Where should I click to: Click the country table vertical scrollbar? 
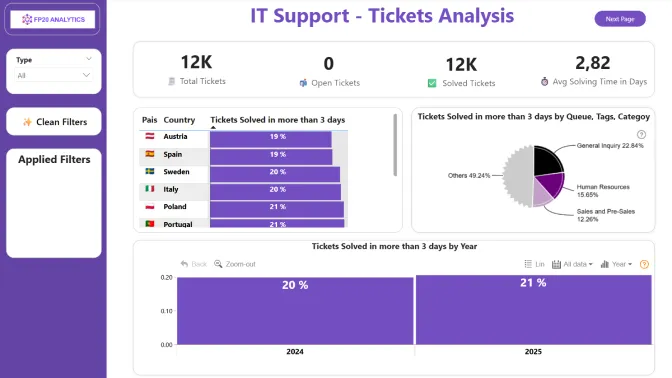395,145
